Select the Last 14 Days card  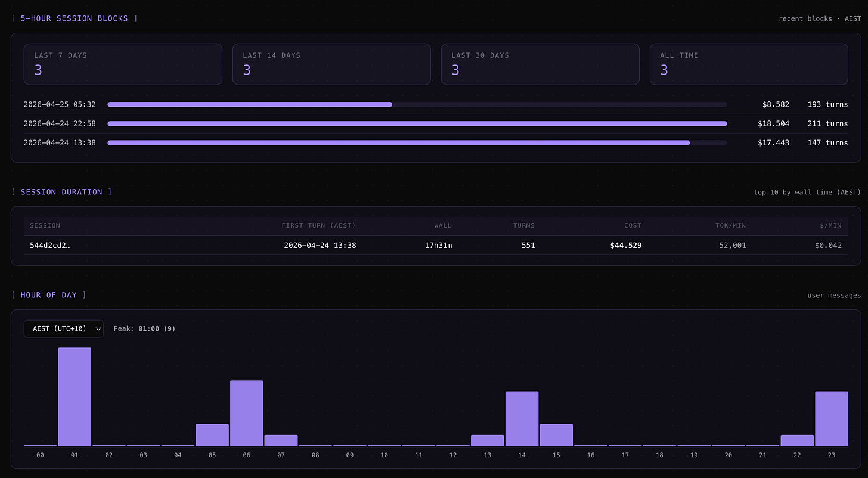coord(331,64)
